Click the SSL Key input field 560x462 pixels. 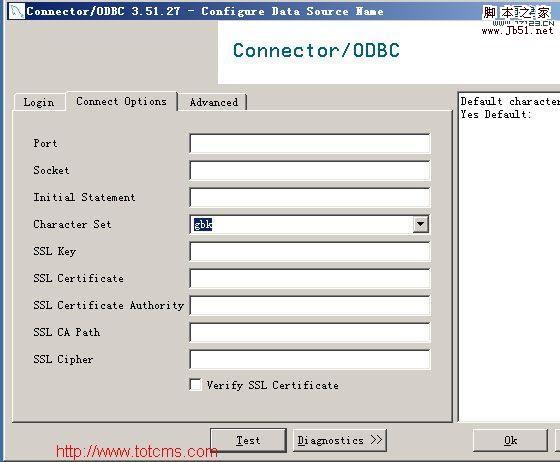coord(310,252)
